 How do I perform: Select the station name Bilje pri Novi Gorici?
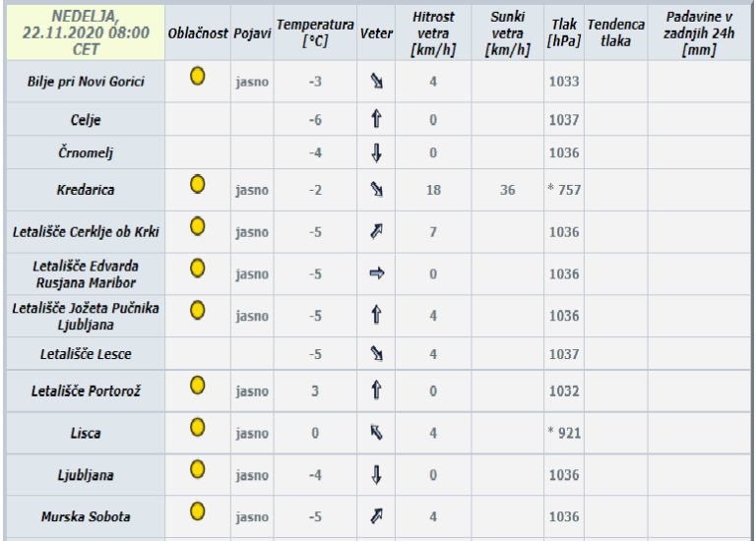coord(86,82)
